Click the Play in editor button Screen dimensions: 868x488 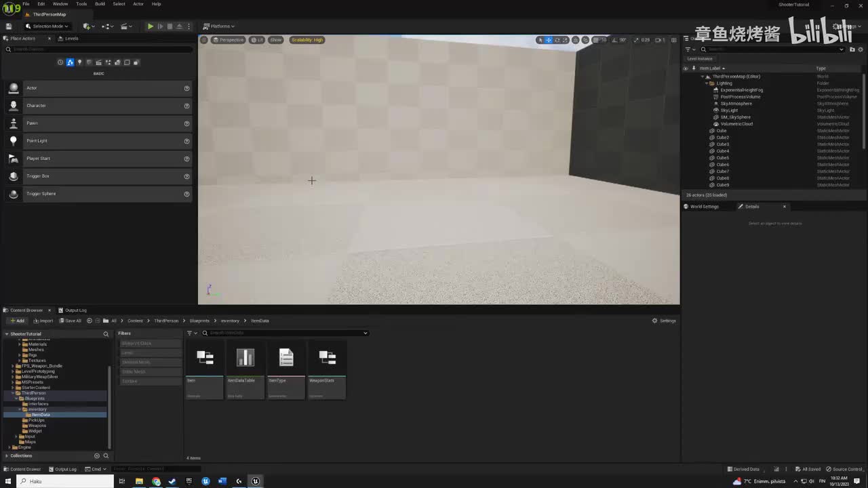coord(151,26)
